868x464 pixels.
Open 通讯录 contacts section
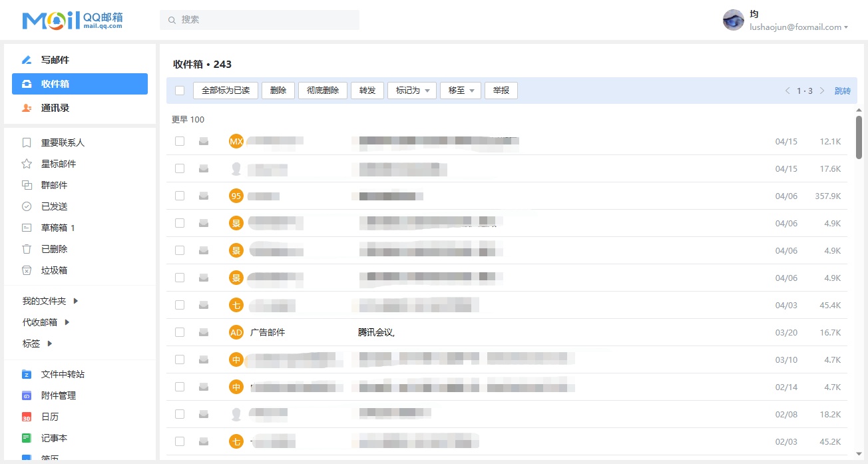55,108
